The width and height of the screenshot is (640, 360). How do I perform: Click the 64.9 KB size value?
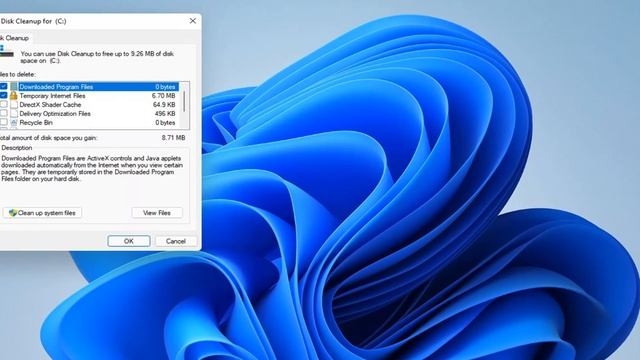pos(164,104)
